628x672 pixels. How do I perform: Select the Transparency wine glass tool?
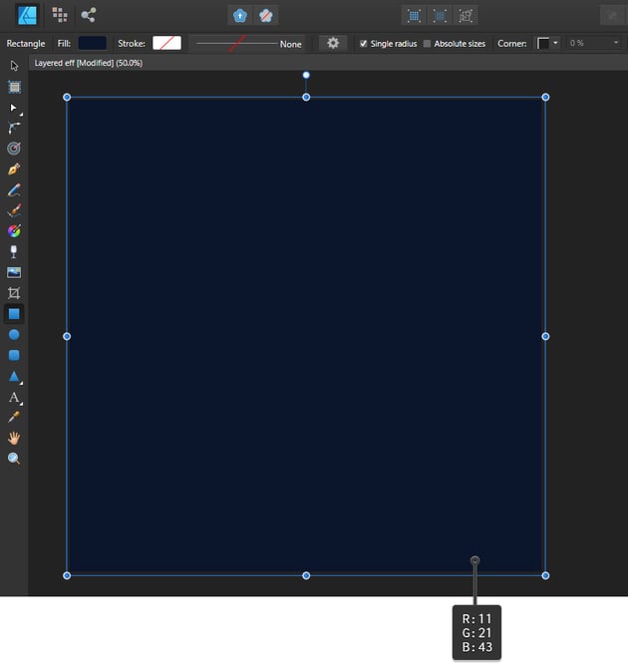[14, 252]
